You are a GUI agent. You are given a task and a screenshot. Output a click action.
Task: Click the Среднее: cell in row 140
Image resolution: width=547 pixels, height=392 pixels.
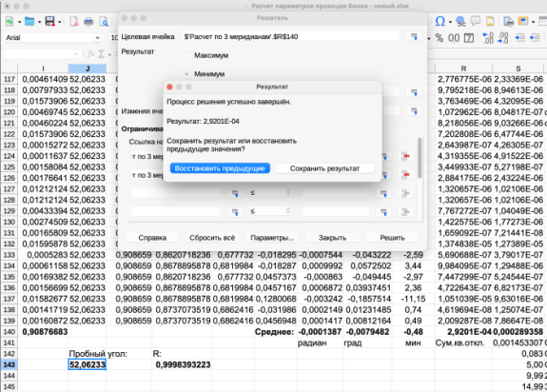pyautogui.click(x=276, y=332)
